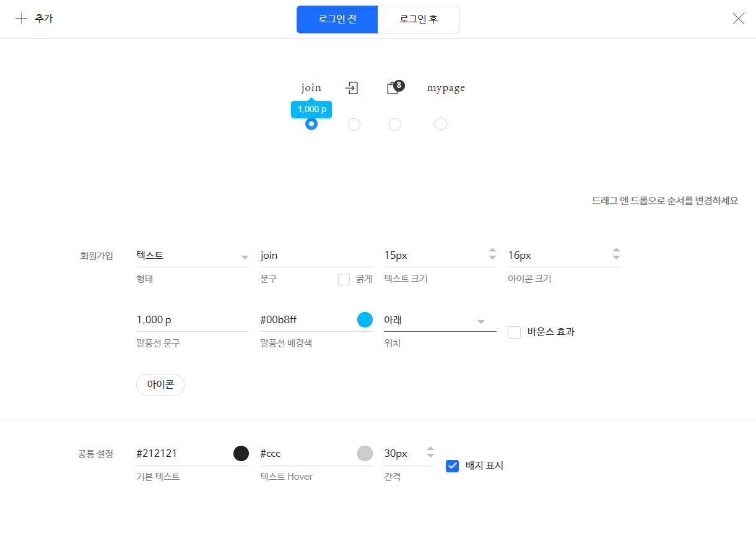Increase text size with up arrow
The height and width of the screenshot is (546, 756).
click(x=492, y=251)
